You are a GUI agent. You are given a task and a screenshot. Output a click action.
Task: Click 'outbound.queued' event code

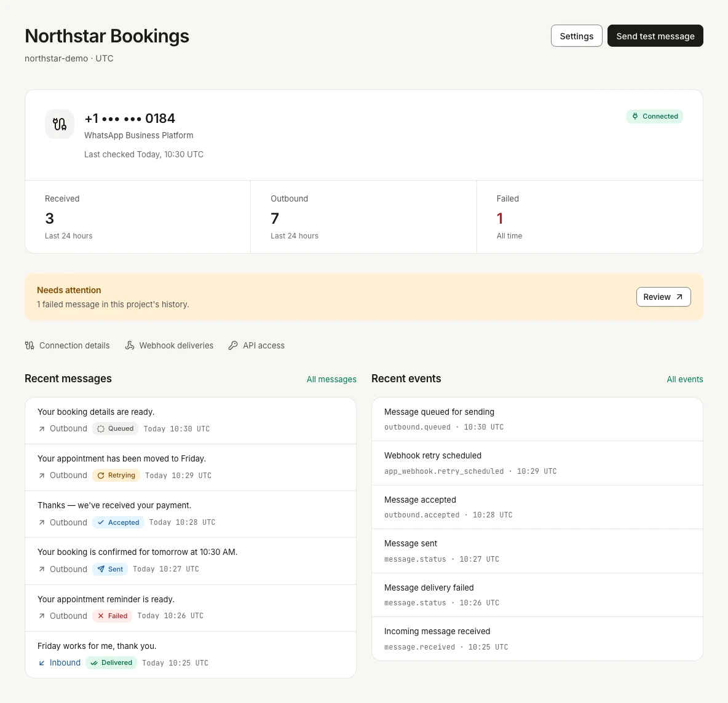(x=417, y=427)
